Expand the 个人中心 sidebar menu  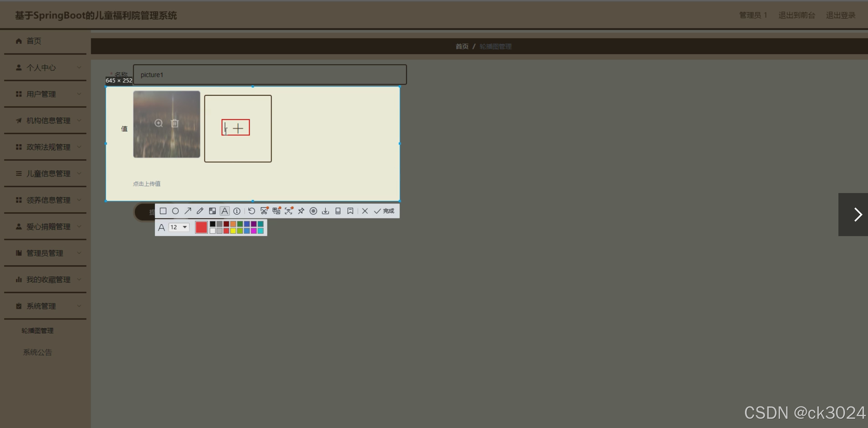coord(45,68)
